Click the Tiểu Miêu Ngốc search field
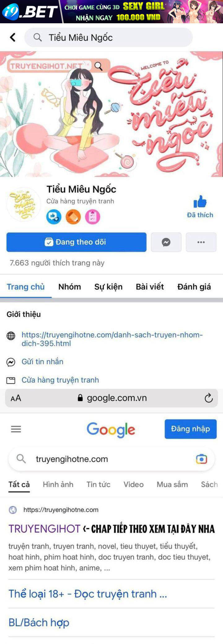This screenshot has width=223, height=644. [108, 38]
